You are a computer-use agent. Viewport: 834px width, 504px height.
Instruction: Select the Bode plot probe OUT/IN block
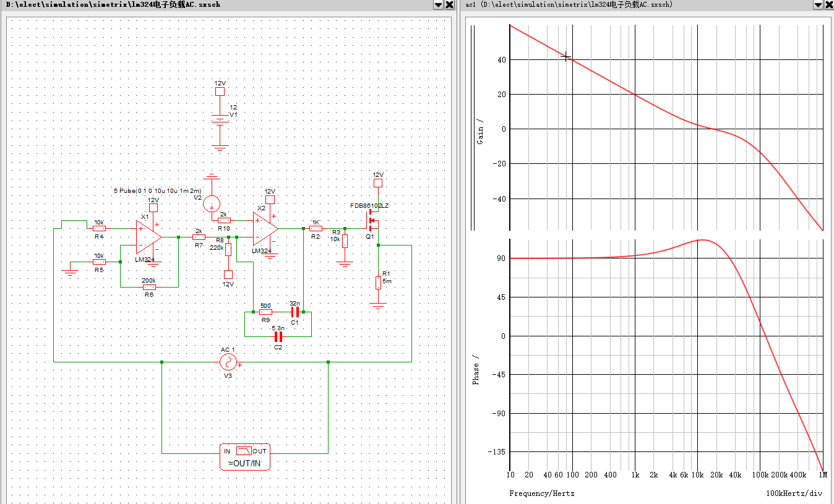[245, 456]
